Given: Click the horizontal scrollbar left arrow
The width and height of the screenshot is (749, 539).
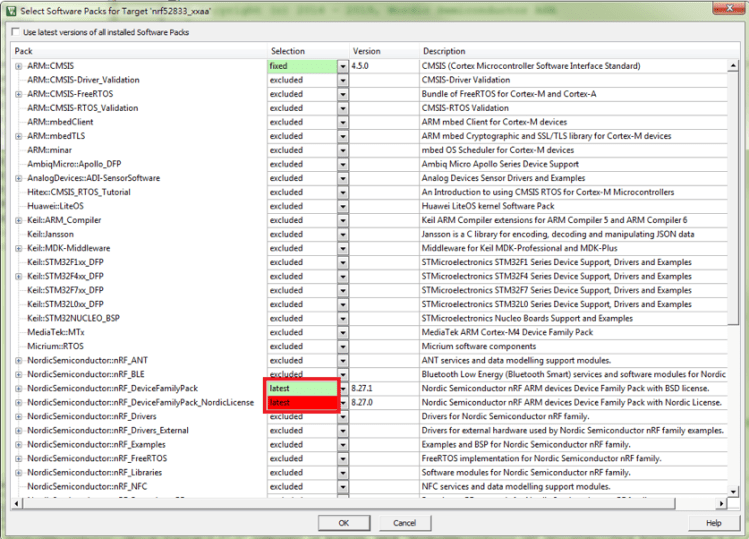Looking at the screenshot, I should pos(17,504).
